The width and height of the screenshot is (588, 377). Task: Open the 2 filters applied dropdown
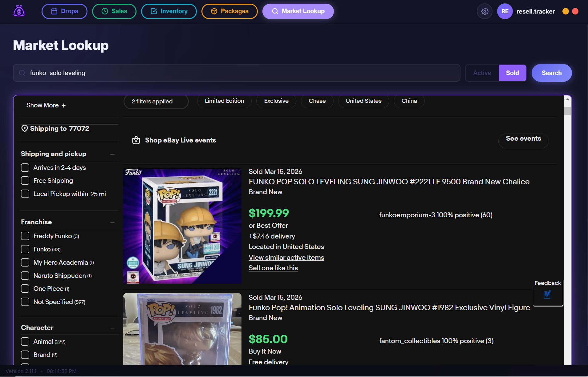(156, 102)
